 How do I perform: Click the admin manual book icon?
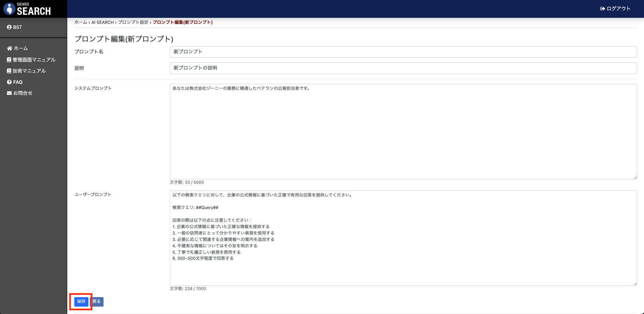pyautogui.click(x=9, y=60)
